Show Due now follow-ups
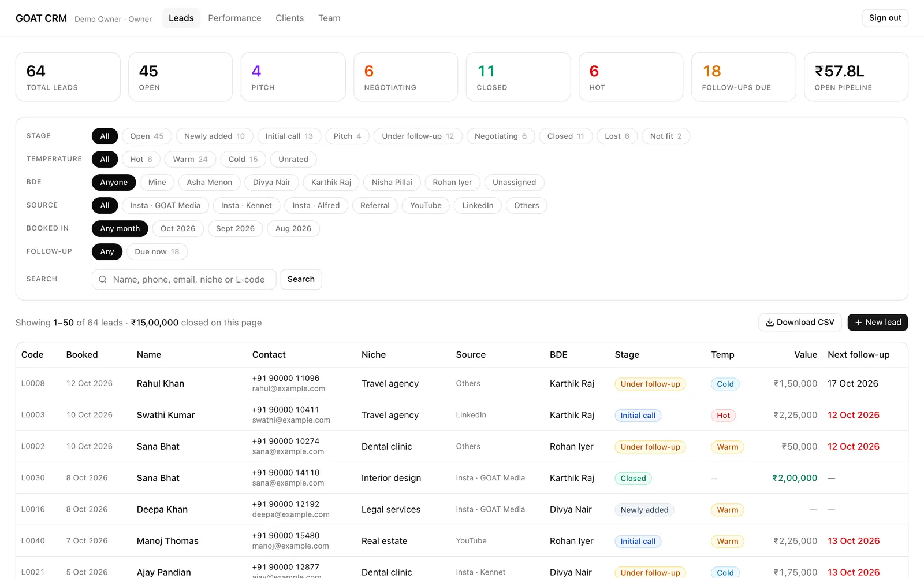Image resolution: width=924 pixels, height=578 pixels. click(x=157, y=252)
